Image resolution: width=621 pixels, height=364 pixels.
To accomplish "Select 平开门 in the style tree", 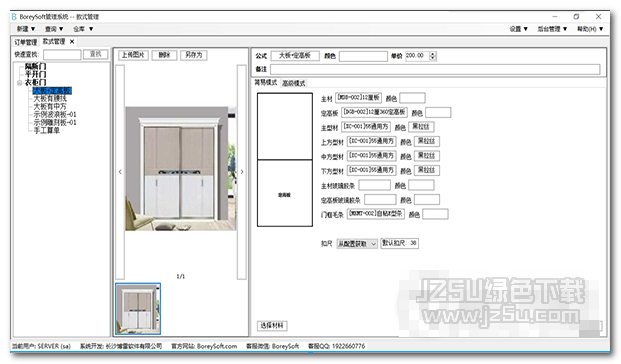I will (36, 74).
